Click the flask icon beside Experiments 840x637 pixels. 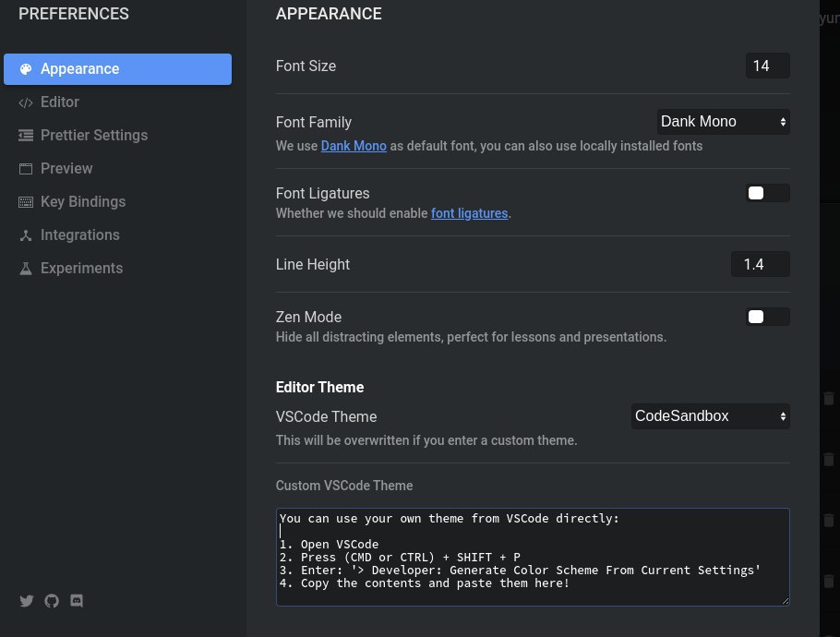point(26,269)
